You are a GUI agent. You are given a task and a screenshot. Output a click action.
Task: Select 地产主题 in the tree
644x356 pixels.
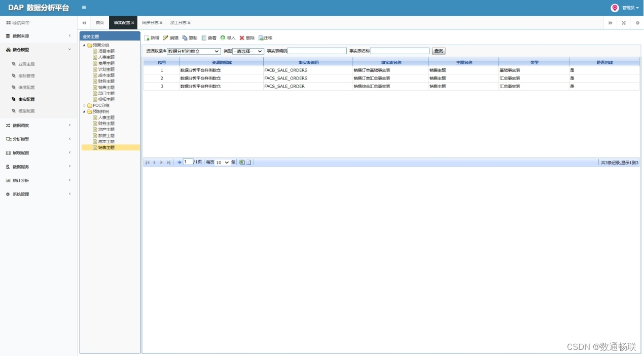tap(106, 130)
